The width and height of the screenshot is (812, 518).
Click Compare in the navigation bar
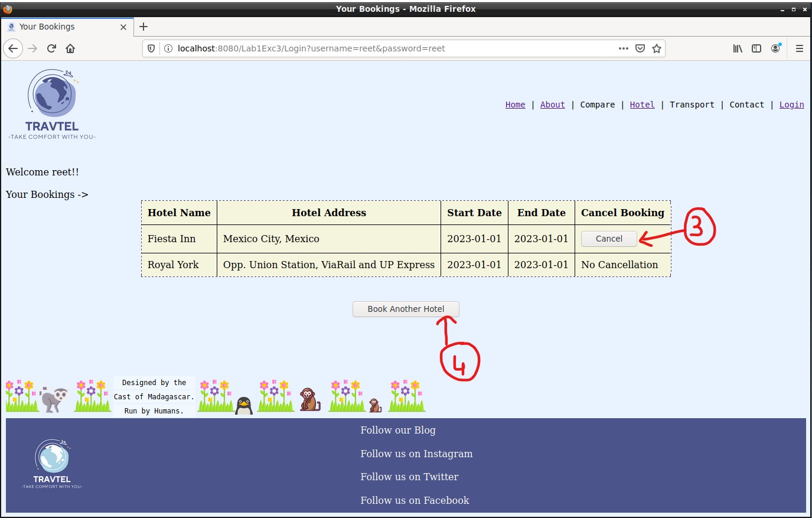coord(597,105)
